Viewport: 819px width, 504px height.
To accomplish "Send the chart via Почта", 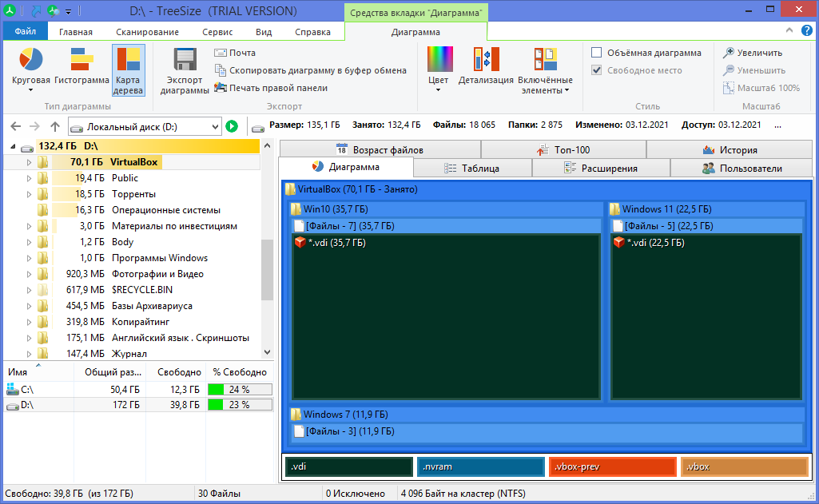I will (x=235, y=53).
